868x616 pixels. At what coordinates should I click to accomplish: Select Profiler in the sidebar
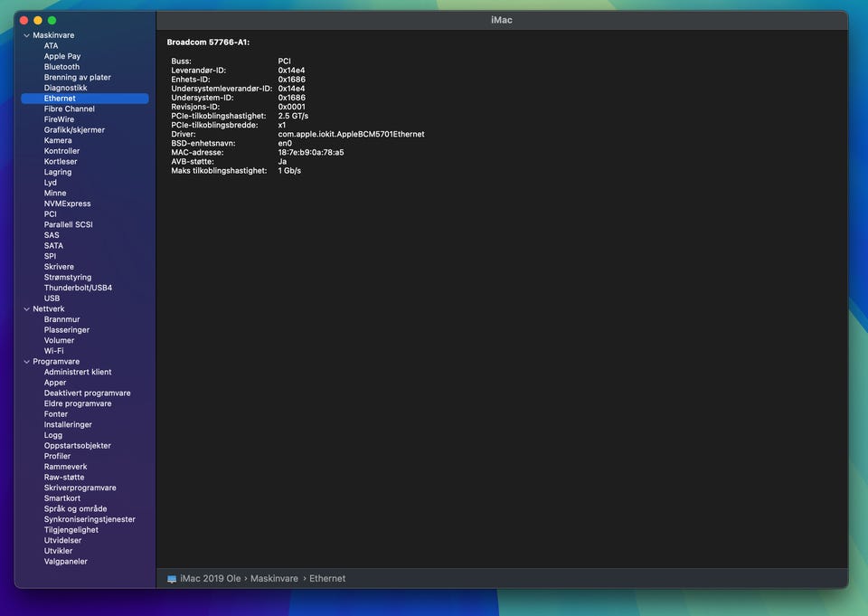pyautogui.click(x=57, y=457)
